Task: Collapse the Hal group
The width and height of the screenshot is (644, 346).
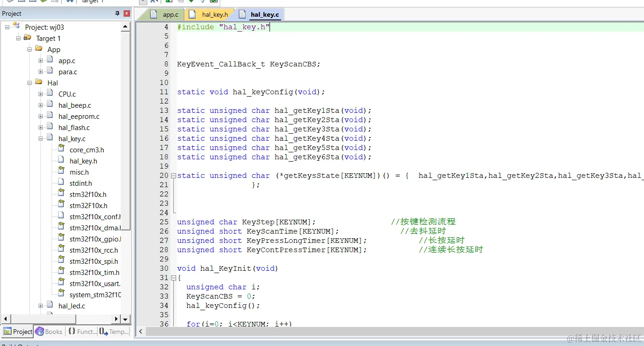Action: point(29,83)
